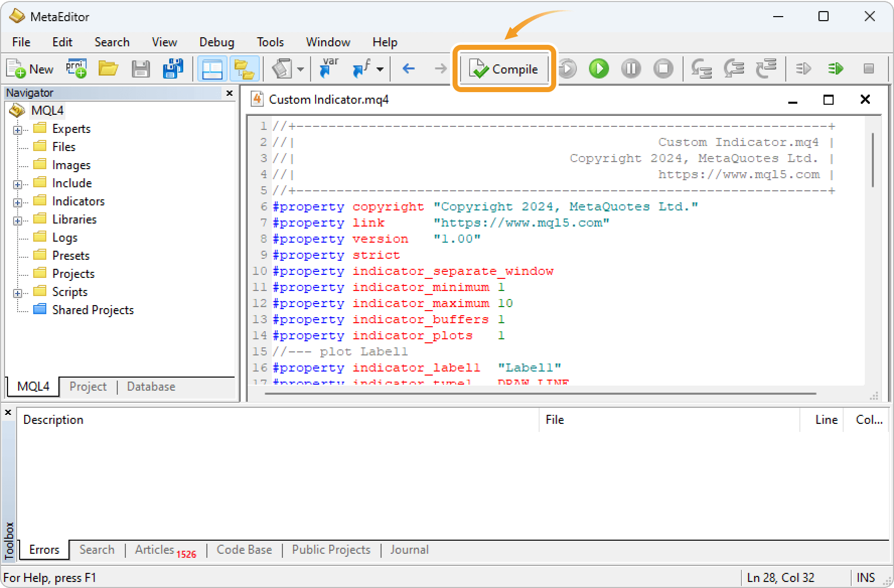Open a file with the yellow folder icon

tap(108, 69)
